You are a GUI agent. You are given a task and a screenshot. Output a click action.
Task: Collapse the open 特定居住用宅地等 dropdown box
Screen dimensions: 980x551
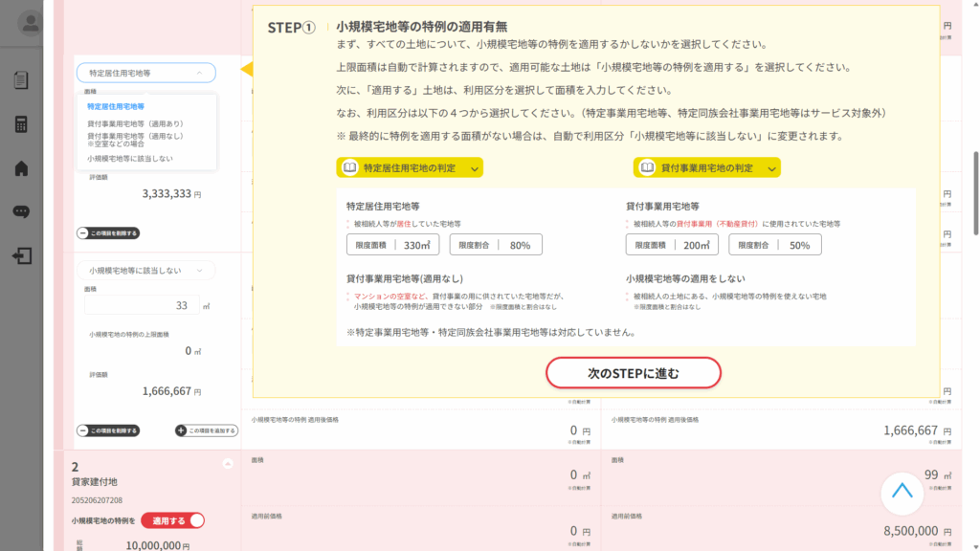145,73
